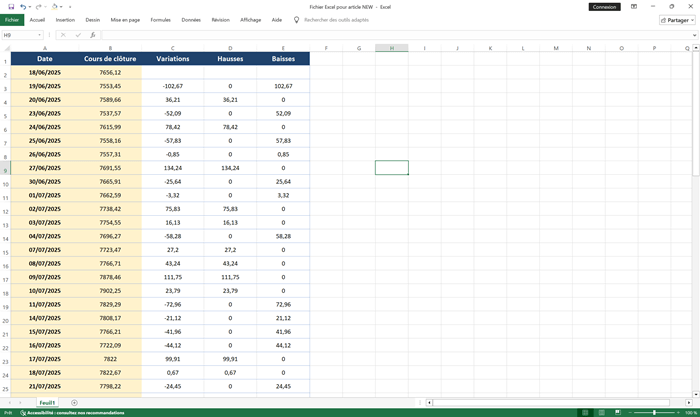This screenshot has height=417, width=700.
Task: Select the Cours de clôture header cell
Action: [x=110, y=59]
